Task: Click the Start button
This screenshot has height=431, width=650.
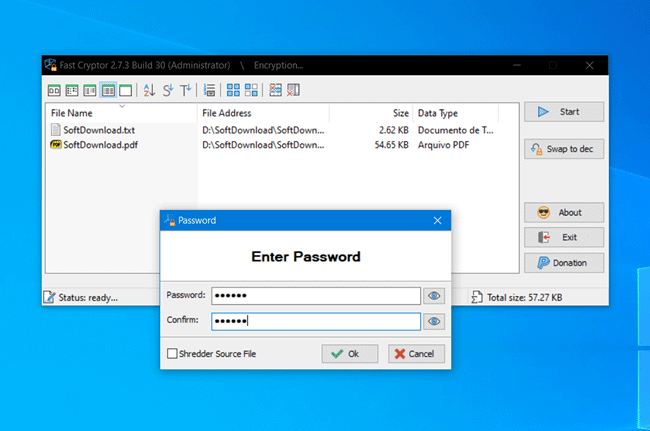Action: (x=564, y=112)
